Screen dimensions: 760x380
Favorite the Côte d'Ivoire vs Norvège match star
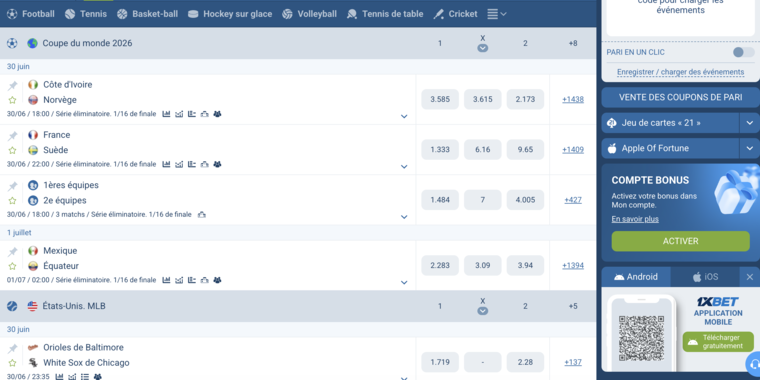point(13,100)
